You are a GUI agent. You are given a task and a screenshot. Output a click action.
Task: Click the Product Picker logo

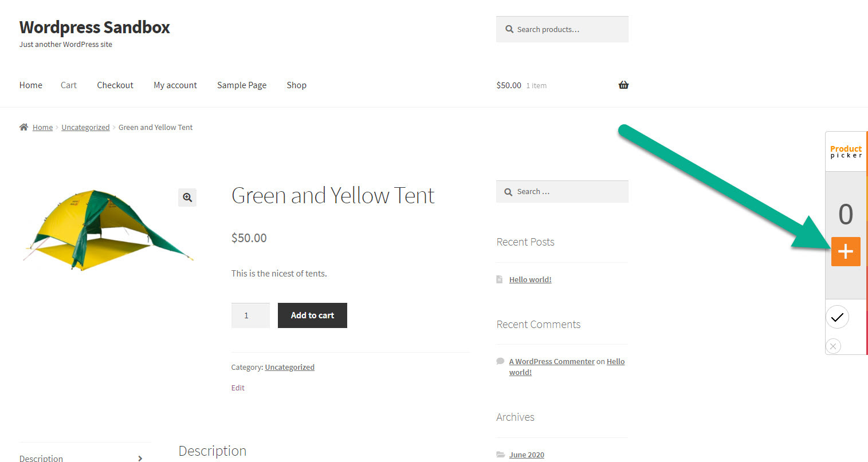[846, 152]
